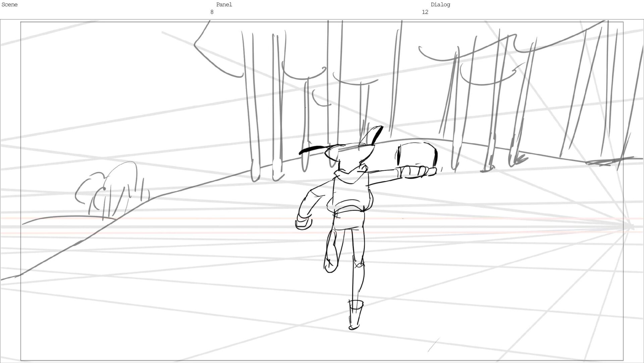
Task: Click the small stray diagonal mark near bottom
Action: point(433,345)
